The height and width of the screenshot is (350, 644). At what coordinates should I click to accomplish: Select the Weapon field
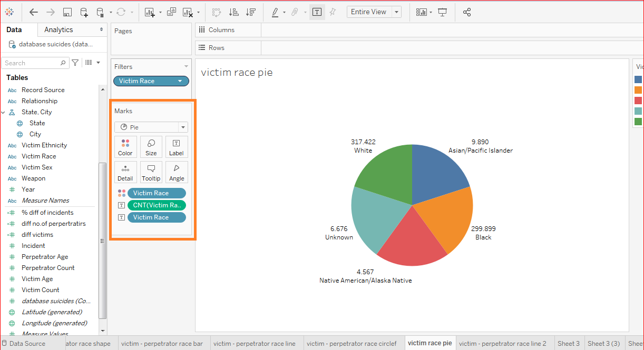coord(33,178)
